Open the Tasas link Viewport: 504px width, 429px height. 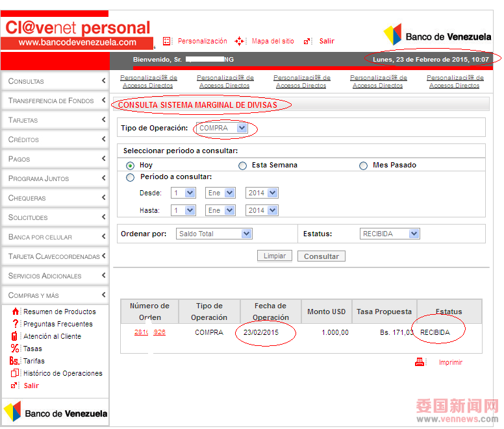[32, 349]
